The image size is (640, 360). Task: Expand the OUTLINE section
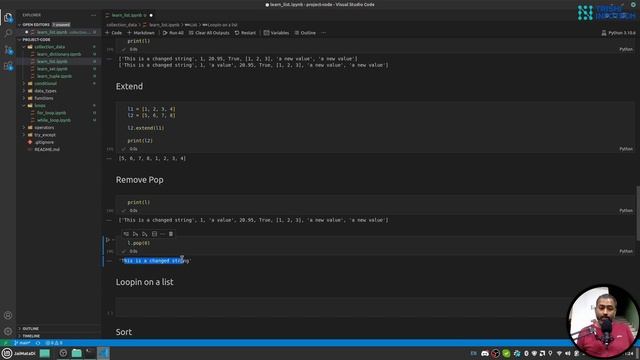[x=59, y=329]
